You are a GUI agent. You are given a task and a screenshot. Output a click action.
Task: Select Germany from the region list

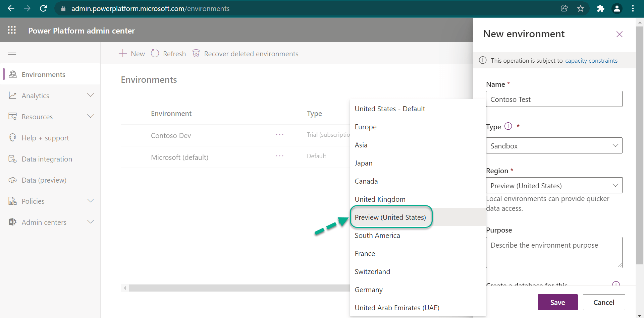(418, 290)
